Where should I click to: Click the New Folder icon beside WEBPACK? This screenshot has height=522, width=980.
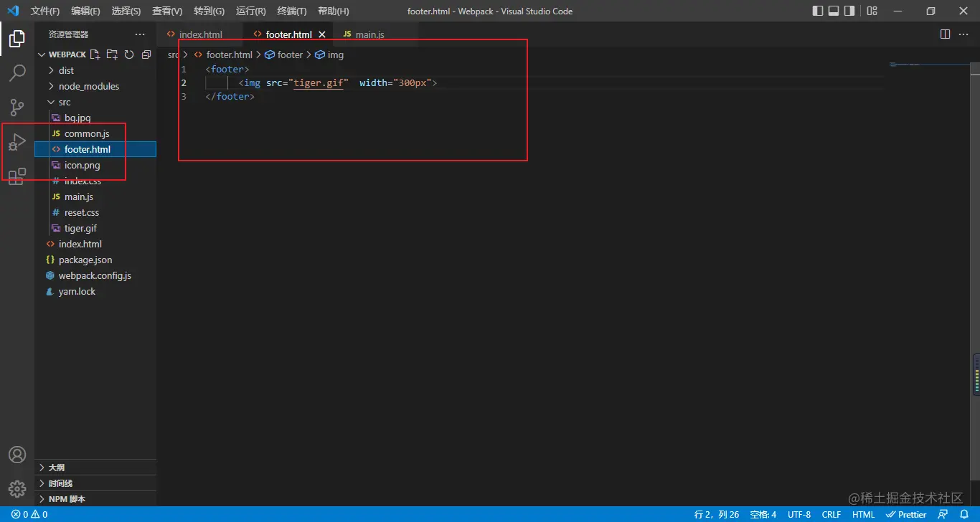click(112, 54)
